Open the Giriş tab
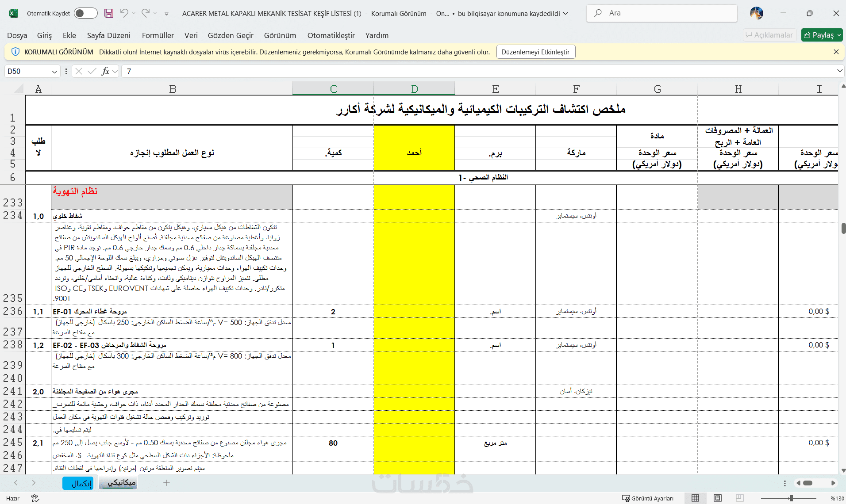The image size is (846, 504). click(44, 35)
